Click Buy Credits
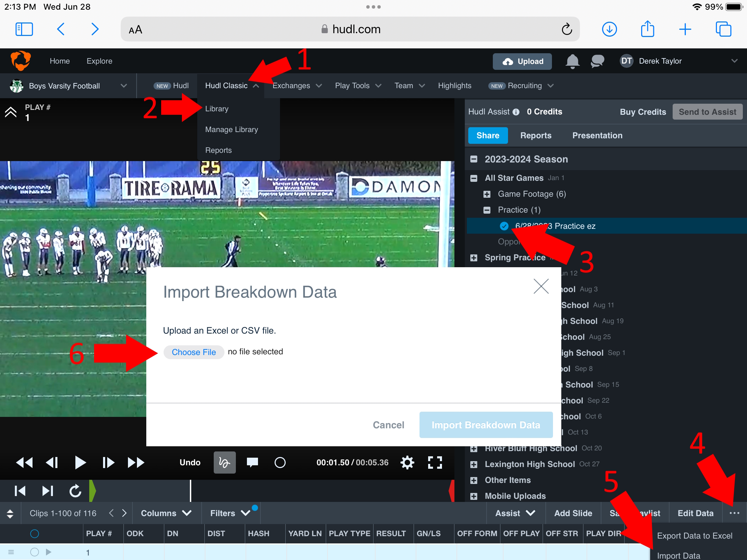Viewport: 747px width, 560px height. tap(643, 112)
